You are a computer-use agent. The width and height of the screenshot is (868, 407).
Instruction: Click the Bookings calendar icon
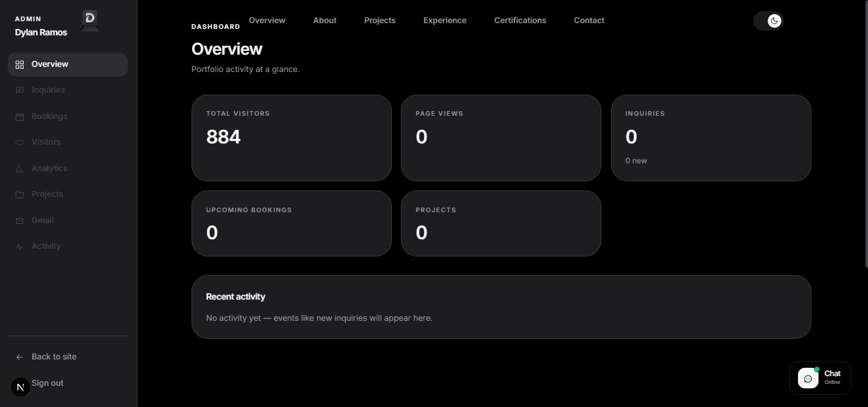(x=19, y=116)
